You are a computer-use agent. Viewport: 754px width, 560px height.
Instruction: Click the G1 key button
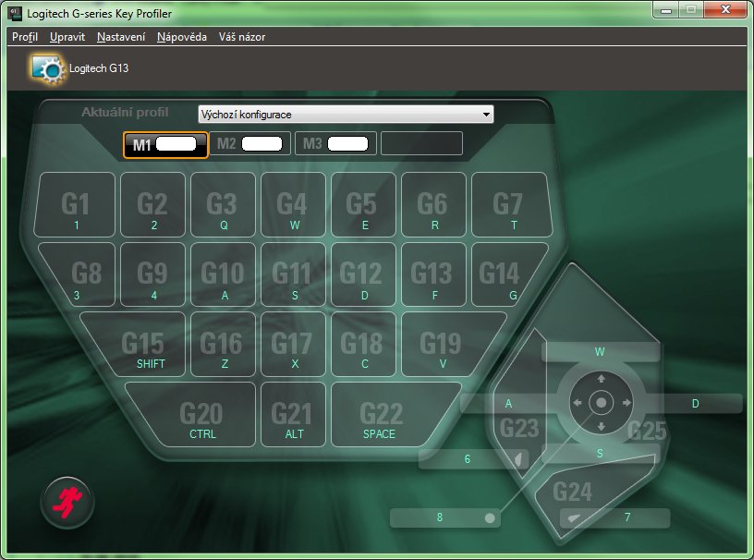76,205
